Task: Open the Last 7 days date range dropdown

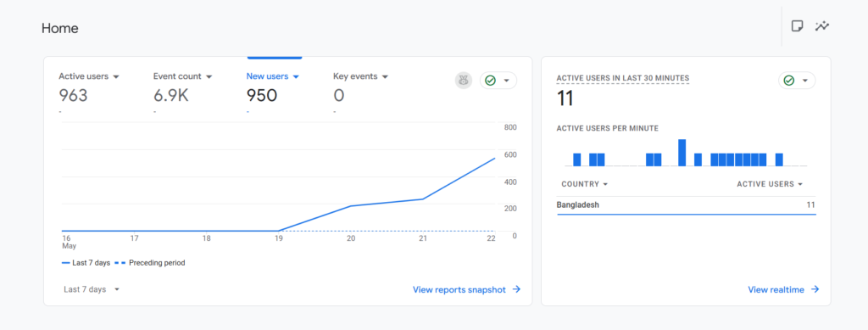Action: pyautogui.click(x=92, y=289)
